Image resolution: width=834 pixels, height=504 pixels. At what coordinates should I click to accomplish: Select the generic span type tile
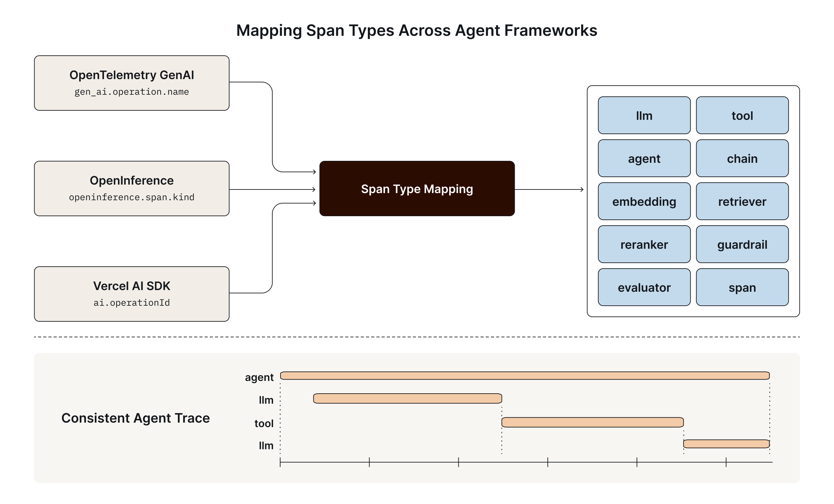(742, 287)
